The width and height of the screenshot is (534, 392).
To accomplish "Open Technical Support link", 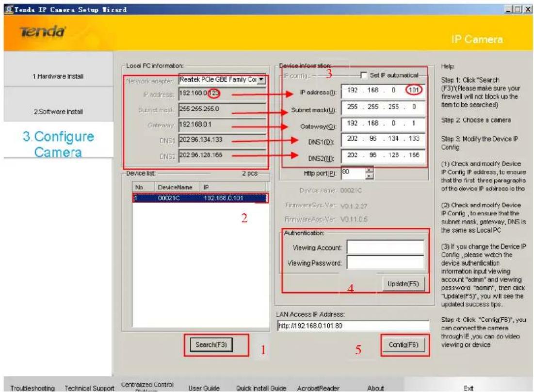I will (x=90, y=388).
